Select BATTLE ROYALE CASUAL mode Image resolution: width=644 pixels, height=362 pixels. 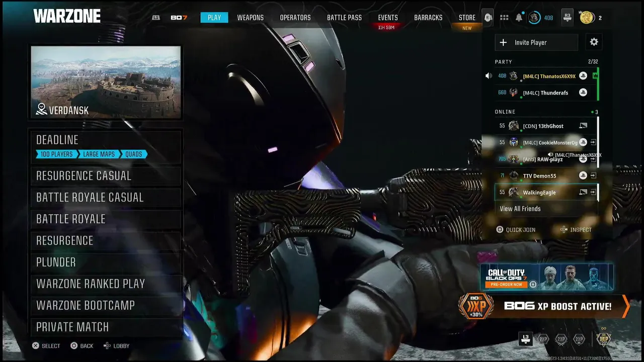pos(106,198)
